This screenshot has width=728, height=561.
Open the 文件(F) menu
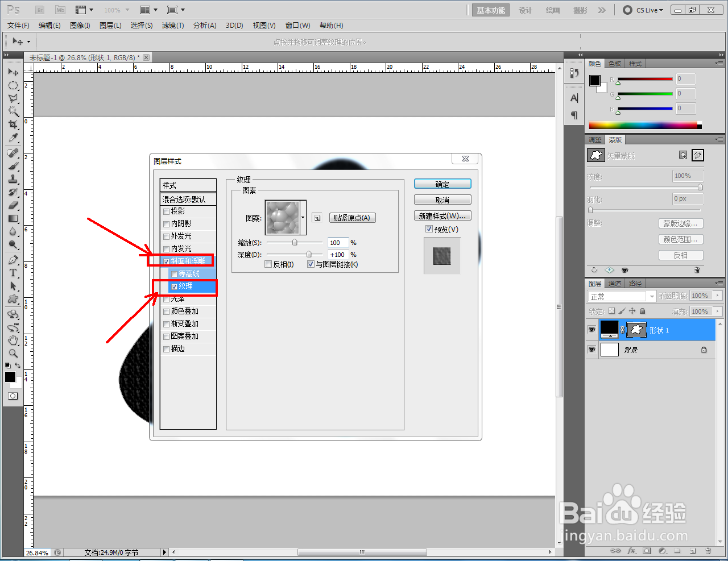click(18, 26)
